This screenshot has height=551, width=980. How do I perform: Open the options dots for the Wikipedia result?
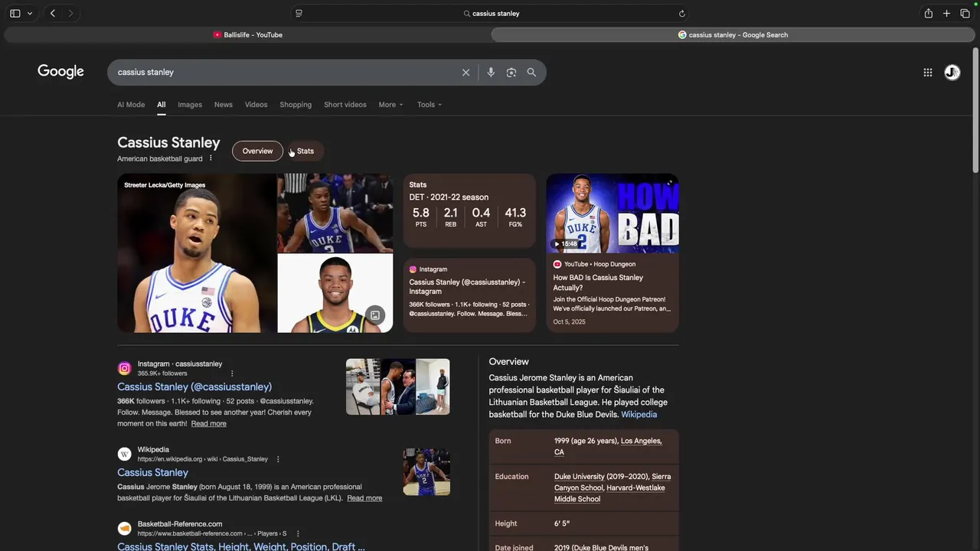278,459
